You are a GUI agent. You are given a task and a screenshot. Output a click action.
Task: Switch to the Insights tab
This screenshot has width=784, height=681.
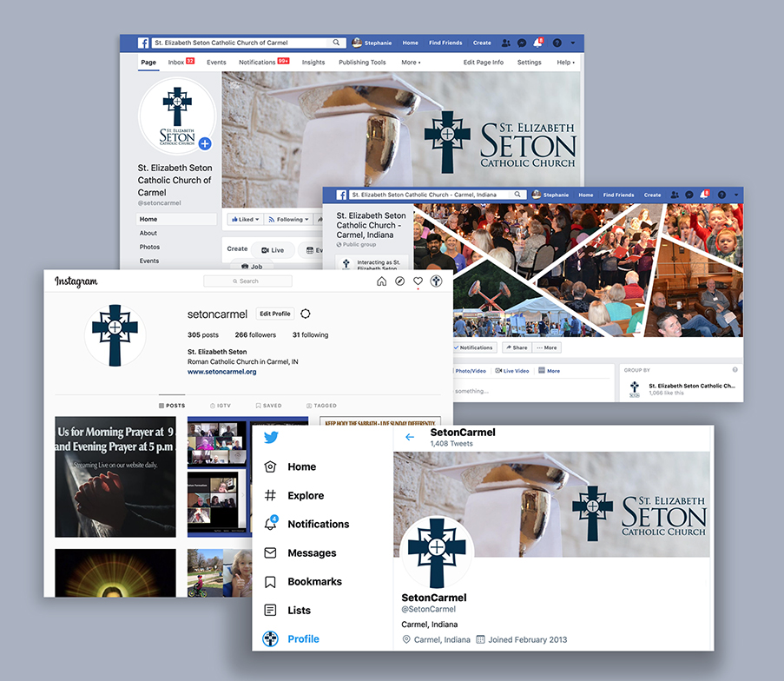313,63
